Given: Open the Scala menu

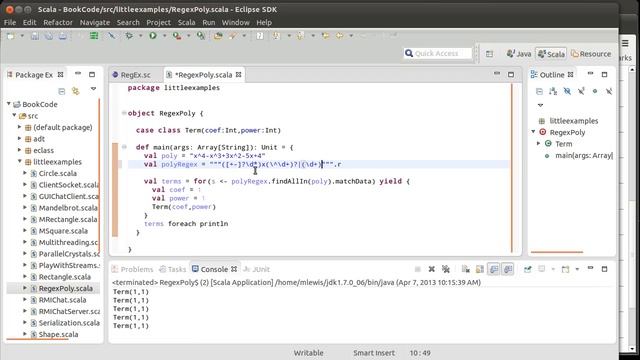Looking at the screenshot, I should (187, 22).
